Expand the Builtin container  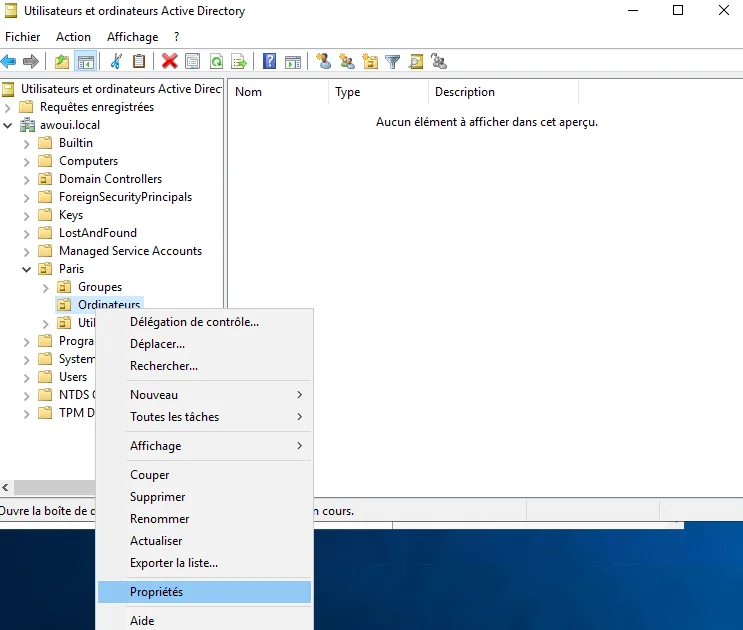[27, 144]
